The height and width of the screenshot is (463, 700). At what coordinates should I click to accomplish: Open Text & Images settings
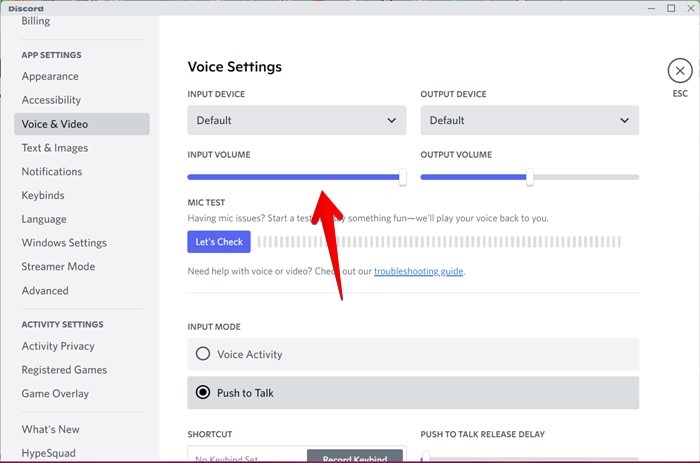click(x=55, y=148)
